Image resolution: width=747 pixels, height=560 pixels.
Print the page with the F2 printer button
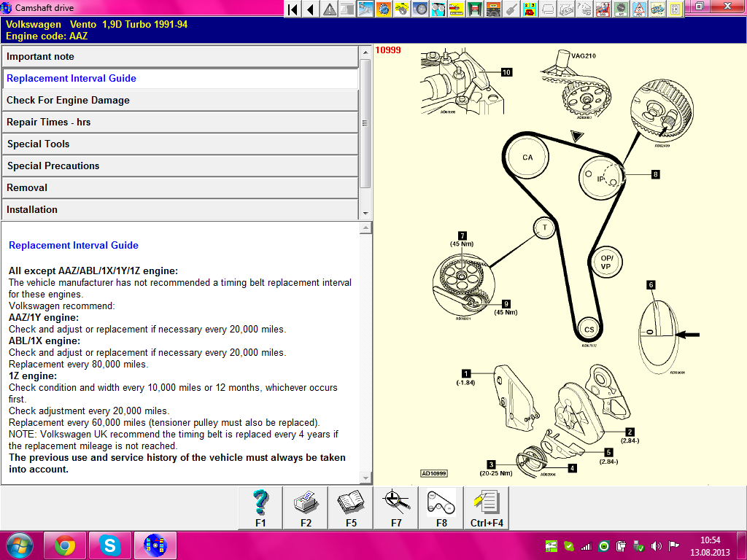point(306,508)
